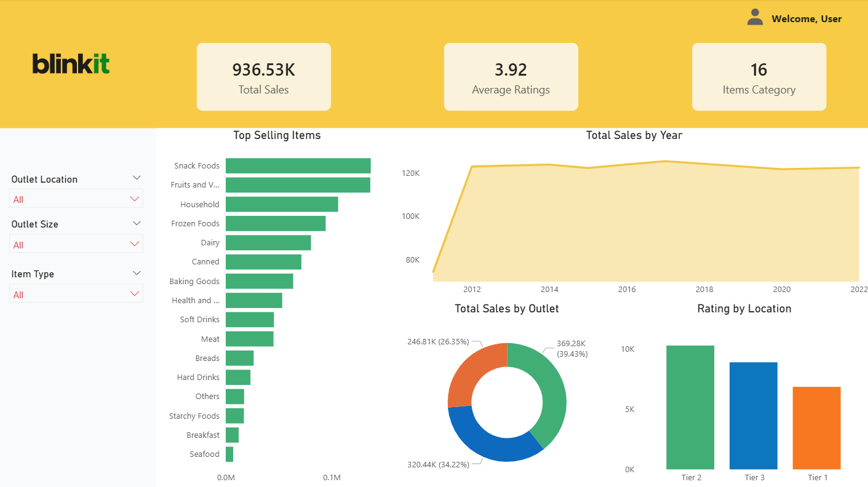Open the Outlet Size All dropdown
The image size is (868, 487).
76,244
